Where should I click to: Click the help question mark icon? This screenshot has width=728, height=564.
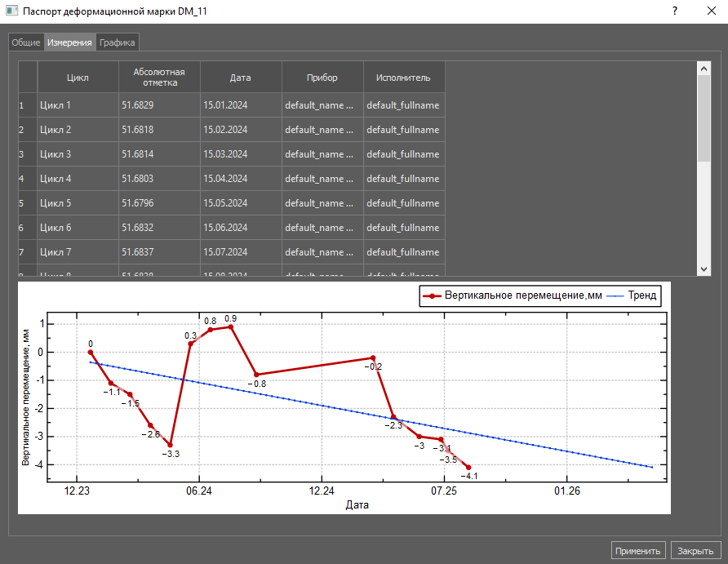[675, 11]
